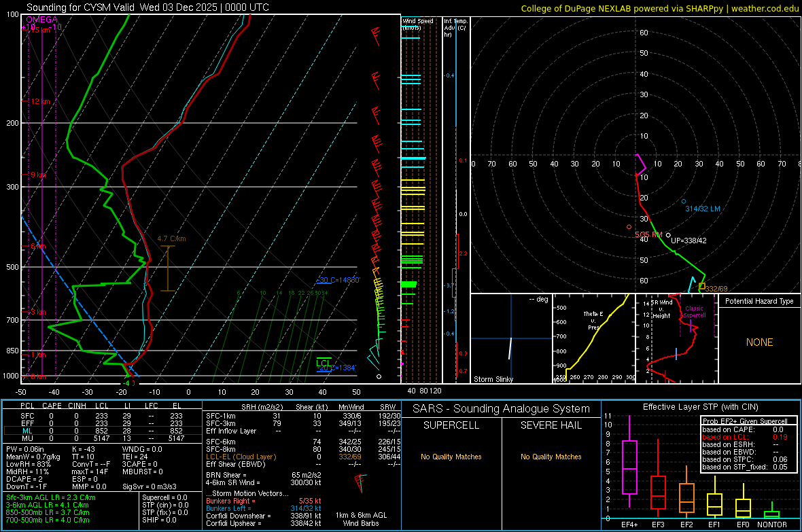Click the -30 C=14880' height label
The image size is (802, 532).
[x=338, y=281]
